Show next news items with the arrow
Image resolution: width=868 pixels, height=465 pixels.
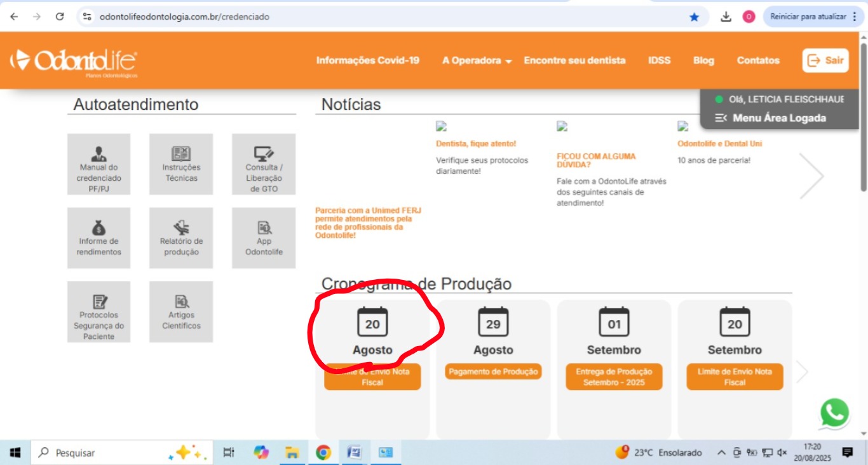[x=811, y=176]
